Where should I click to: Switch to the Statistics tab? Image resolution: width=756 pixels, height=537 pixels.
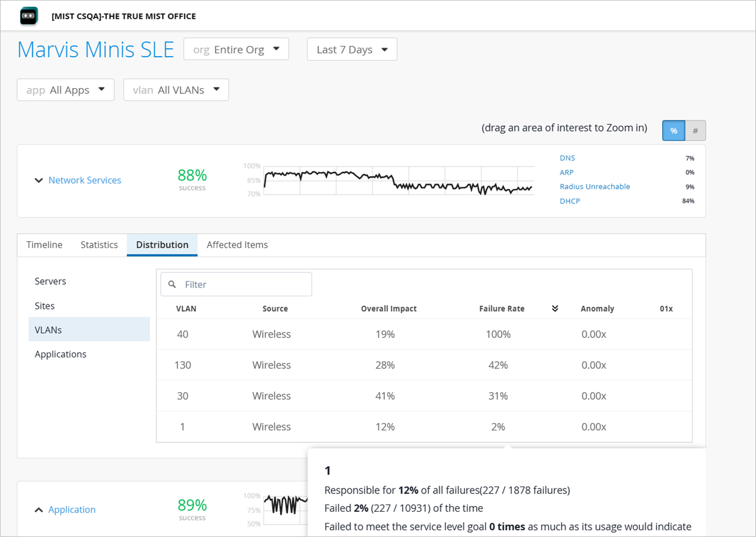point(99,245)
